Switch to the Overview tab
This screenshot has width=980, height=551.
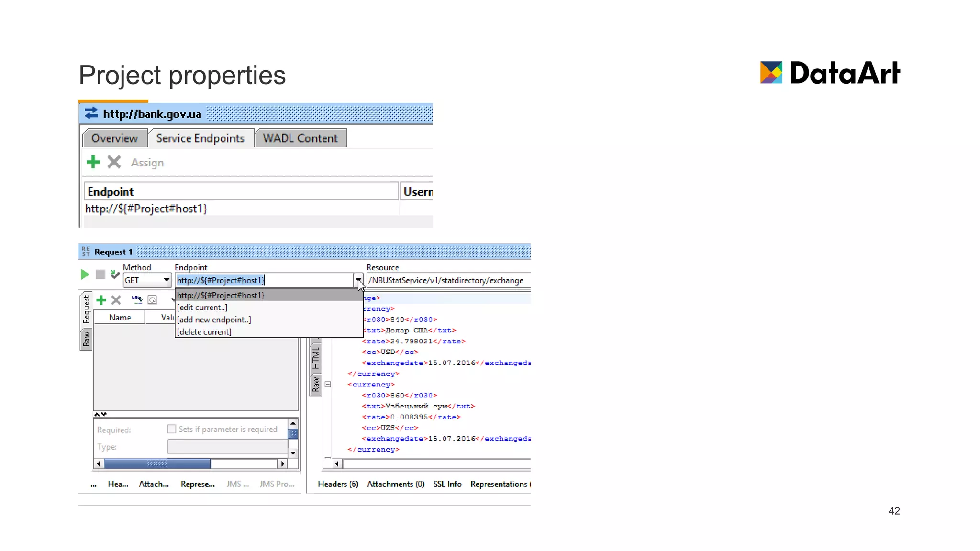[x=114, y=138]
